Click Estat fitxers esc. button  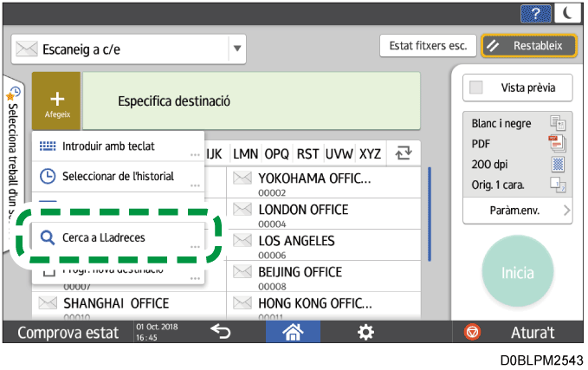[x=427, y=46]
